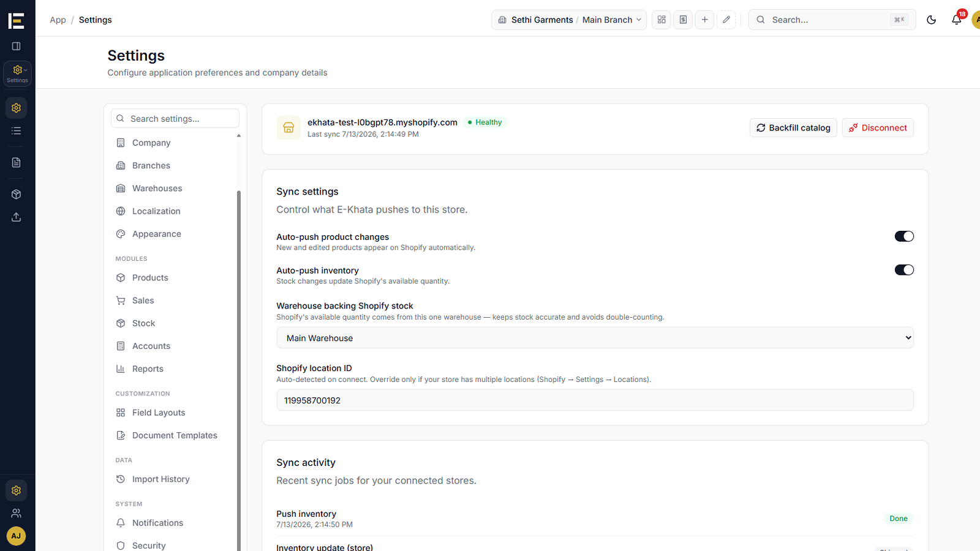Click the Shopify location ID field
The height and width of the screenshot is (551, 980).
[595, 400]
